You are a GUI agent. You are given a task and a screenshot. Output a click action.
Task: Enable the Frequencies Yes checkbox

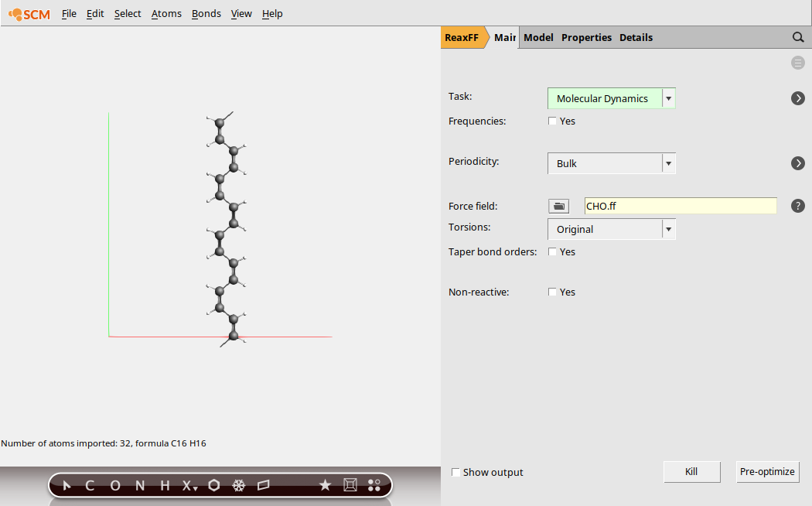553,121
